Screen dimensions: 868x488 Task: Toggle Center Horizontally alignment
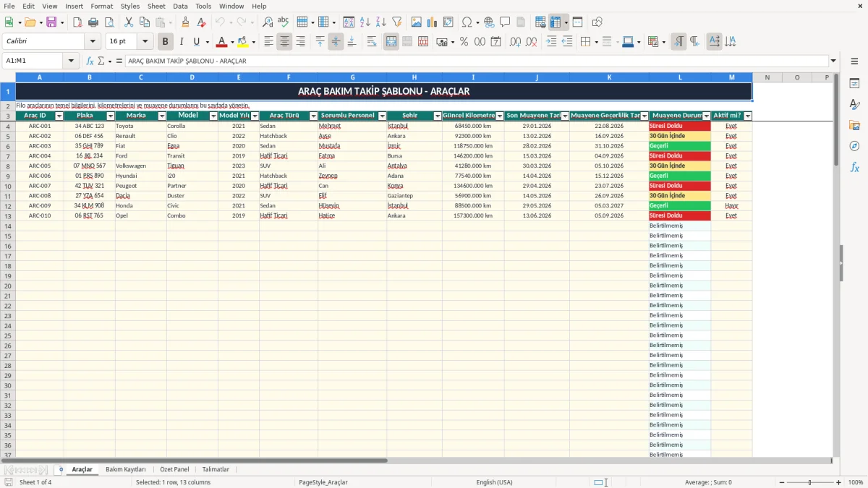285,42
